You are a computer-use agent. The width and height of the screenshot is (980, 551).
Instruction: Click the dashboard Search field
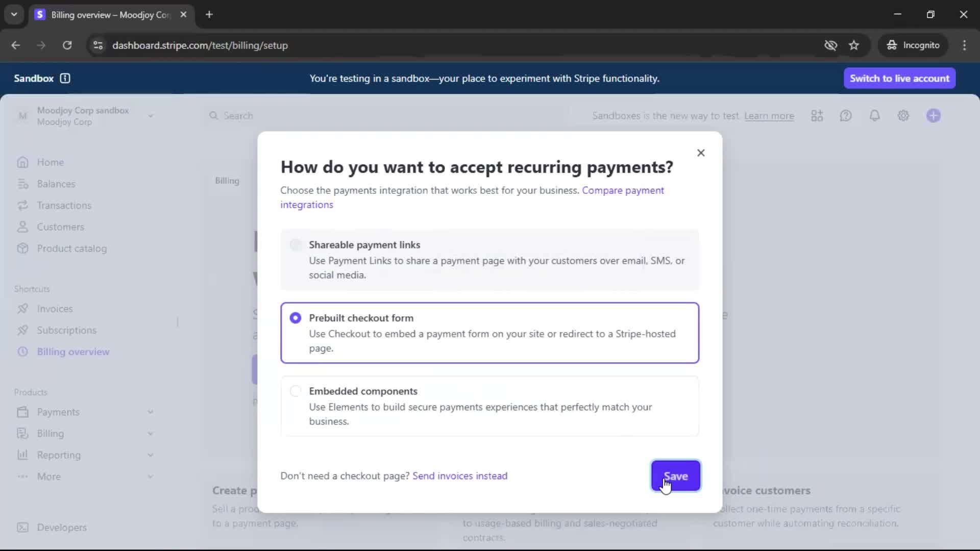(x=238, y=116)
